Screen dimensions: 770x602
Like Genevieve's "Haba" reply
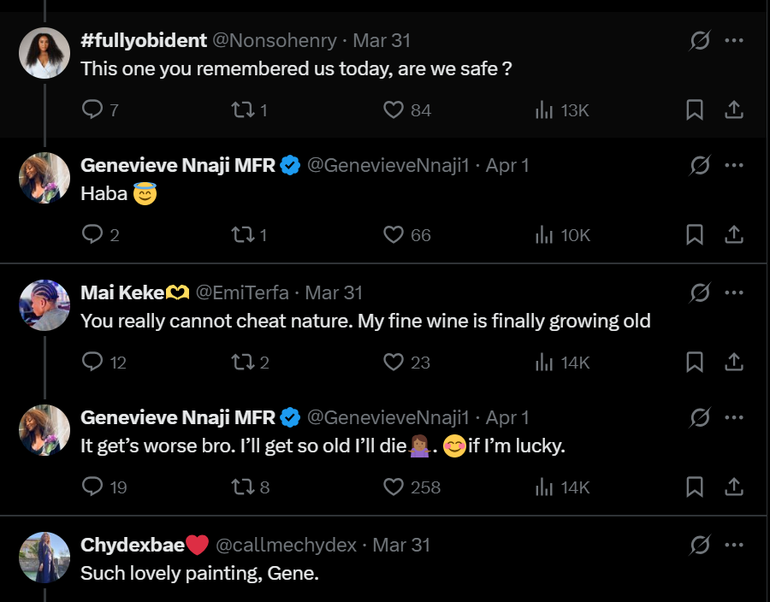point(394,235)
